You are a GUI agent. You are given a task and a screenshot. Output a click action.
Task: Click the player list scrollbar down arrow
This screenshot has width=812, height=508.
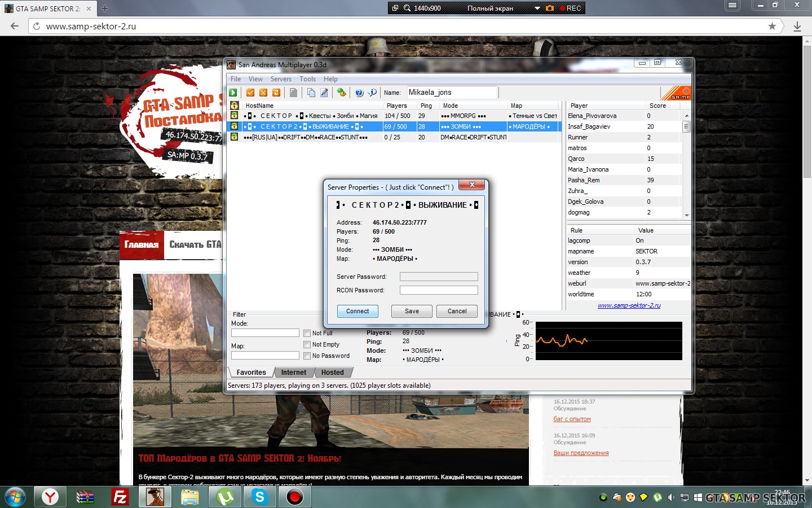click(x=686, y=215)
